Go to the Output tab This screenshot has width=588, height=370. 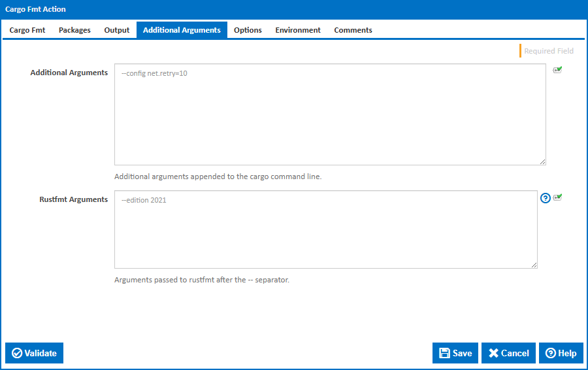coord(117,30)
